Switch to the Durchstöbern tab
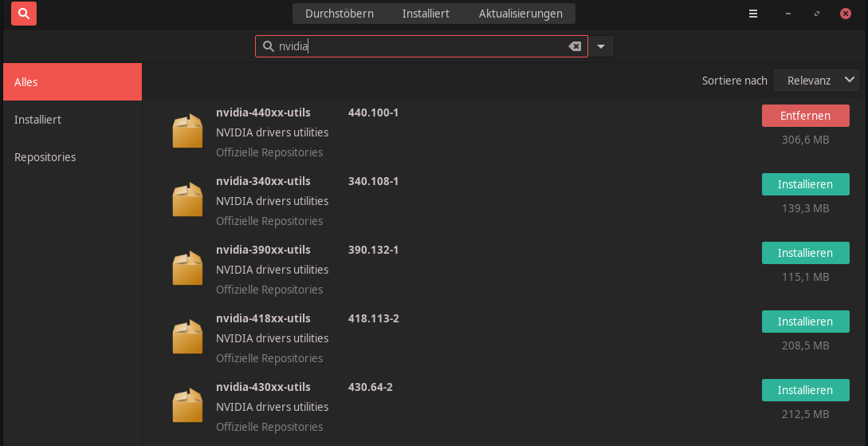 pos(339,14)
